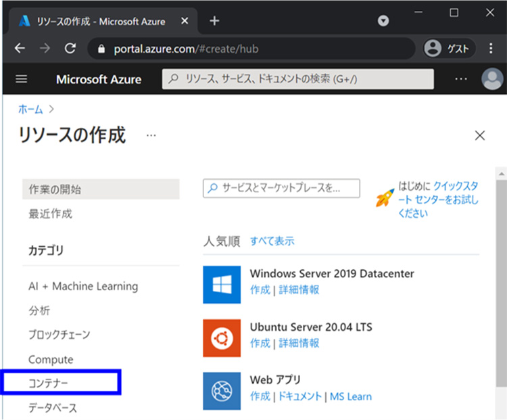Focus the リソース、サービス search box
This screenshot has width=507, height=420.
pos(298,79)
